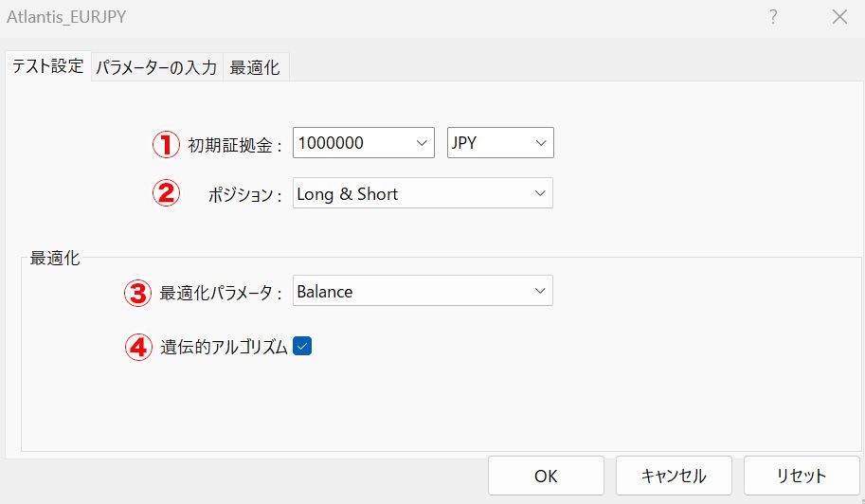Click the red circled number 4 marker

click(x=138, y=347)
